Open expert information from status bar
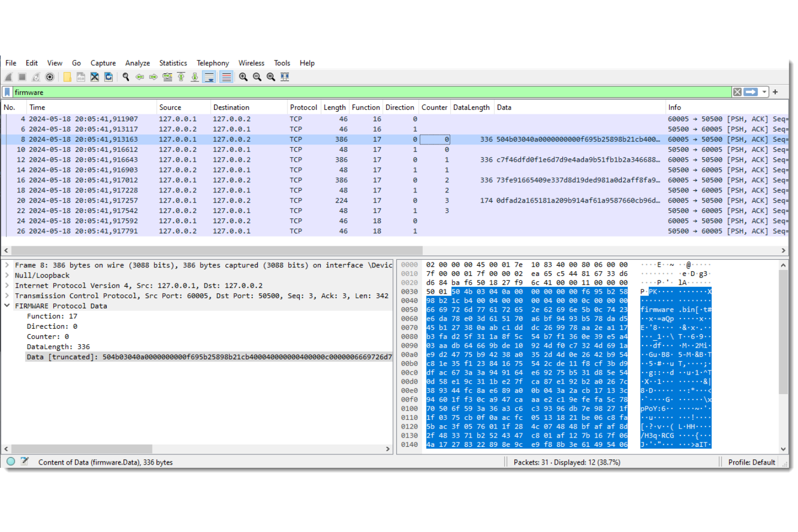The width and height of the screenshot is (798, 532). tap(11, 461)
